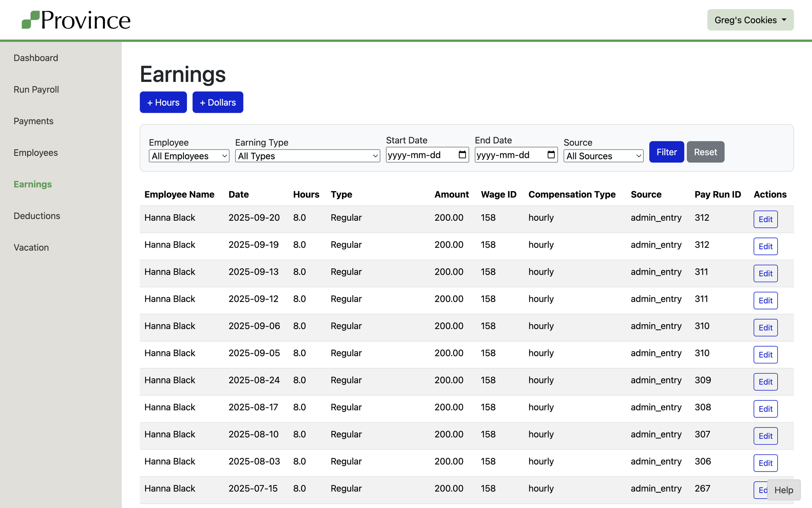
Task: Open the Start Date calendar picker icon
Action: (x=462, y=155)
